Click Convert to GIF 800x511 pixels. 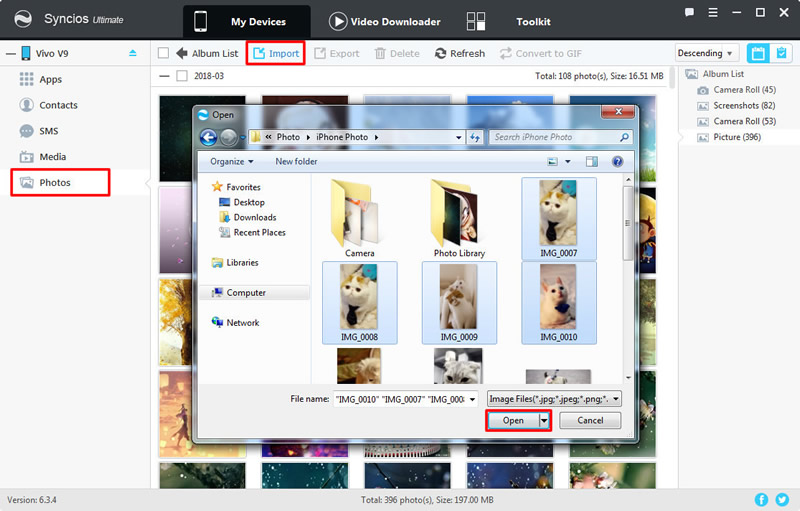click(541, 54)
